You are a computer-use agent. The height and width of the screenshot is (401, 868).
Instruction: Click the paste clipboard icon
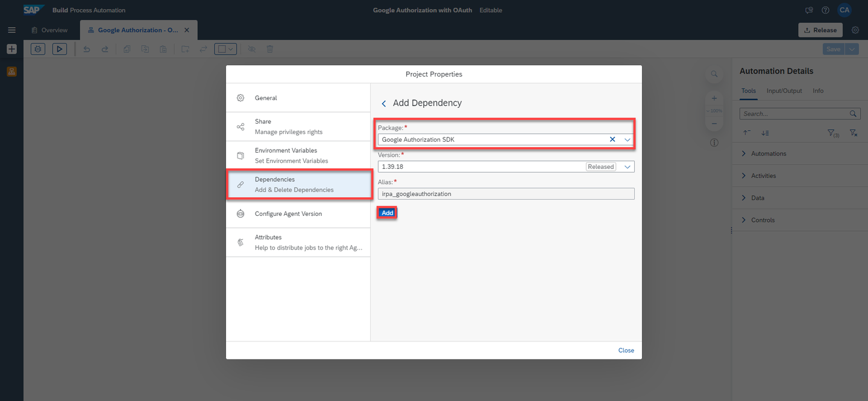163,49
